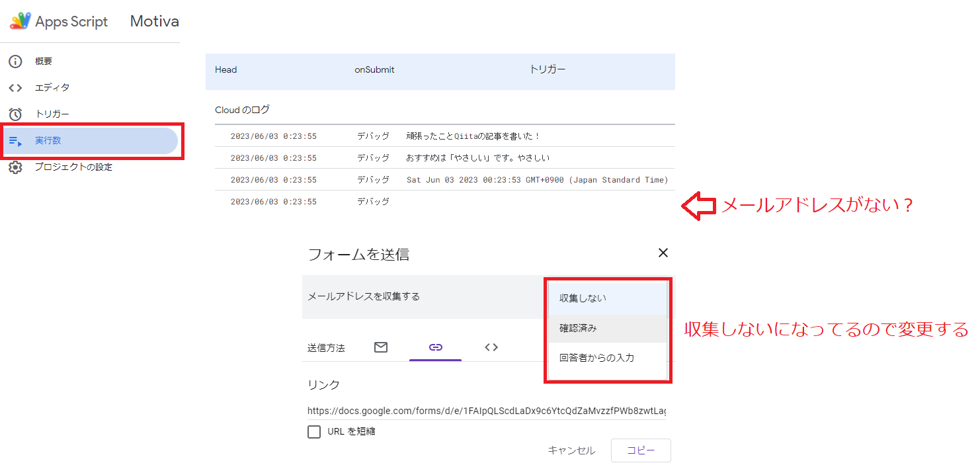Screen dimensions: 980x467
Task: Open プロジェクトの設定 from the sidebar
Action: pyautogui.click(x=73, y=167)
